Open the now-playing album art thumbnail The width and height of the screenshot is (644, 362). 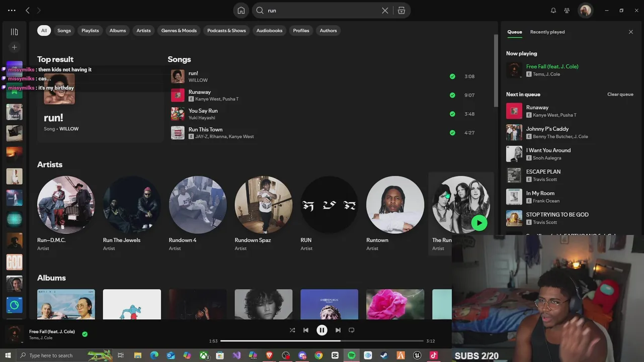(x=15, y=334)
